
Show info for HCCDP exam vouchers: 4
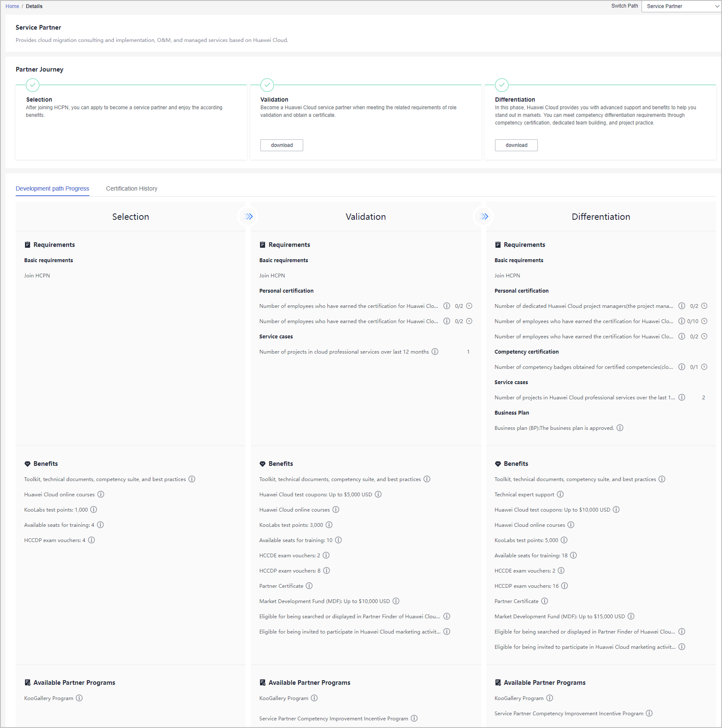pos(91,540)
